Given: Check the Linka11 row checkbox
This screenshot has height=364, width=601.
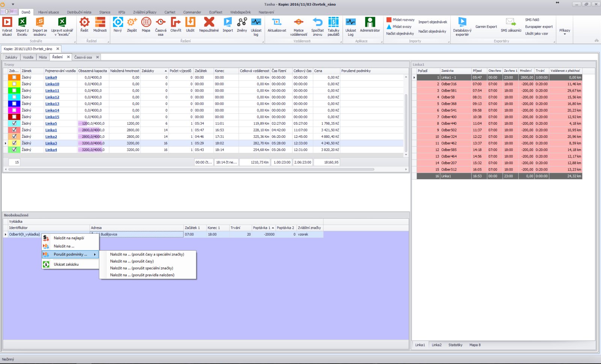Looking at the screenshot, I should (14, 91).
